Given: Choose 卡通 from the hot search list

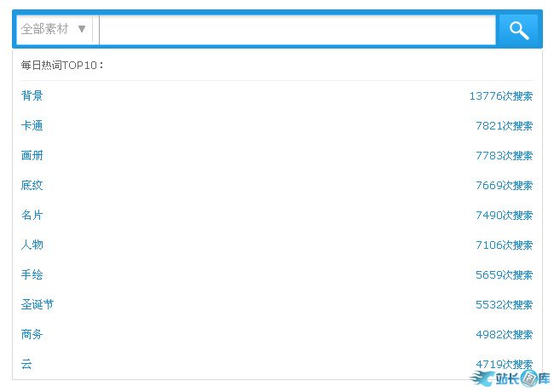Looking at the screenshot, I should [x=32, y=125].
